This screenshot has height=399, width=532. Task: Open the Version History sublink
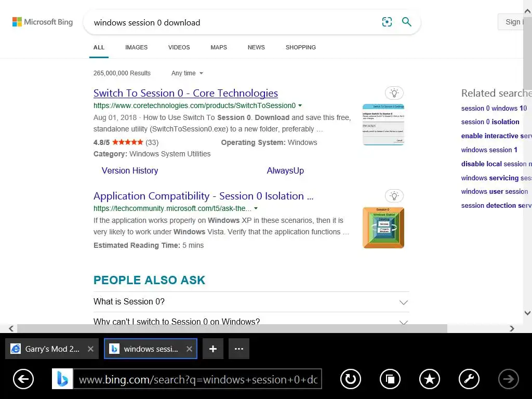[x=130, y=170]
